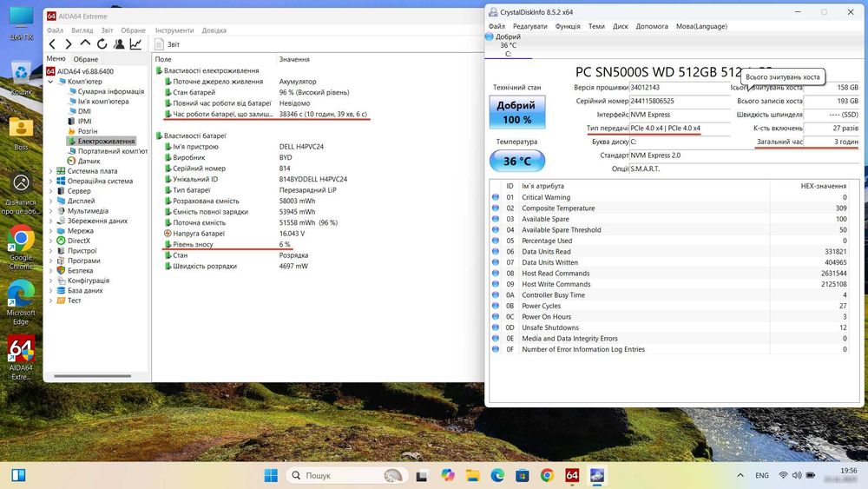The image size is (868, 489).
Task: Open File Explorer from the taskbar
Action: 473,475
